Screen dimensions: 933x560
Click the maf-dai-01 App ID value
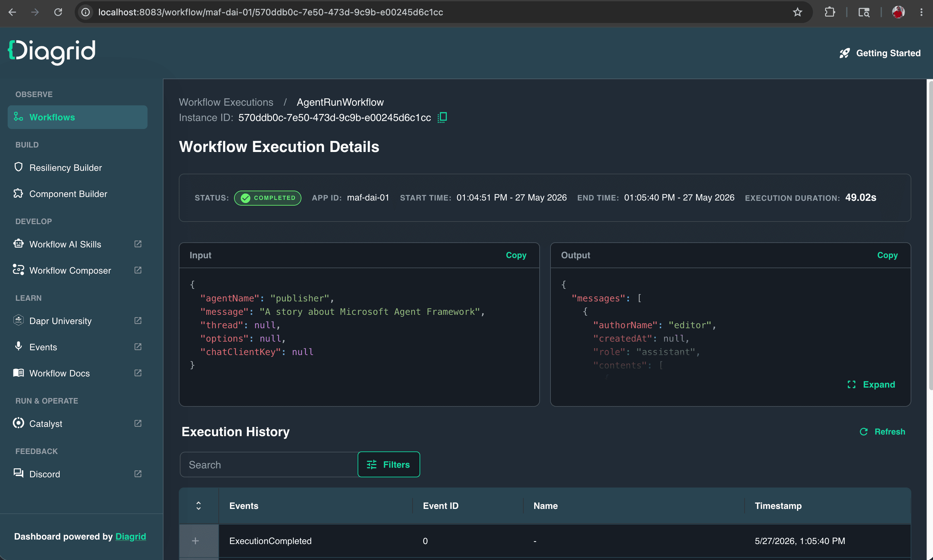coord(368,197)
